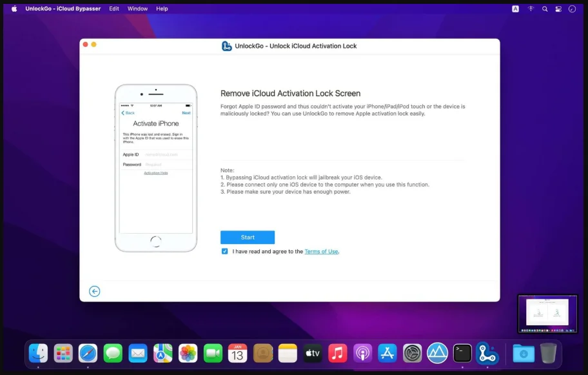
Task: Open the Edit menu
Action: [x=114, y=8]
